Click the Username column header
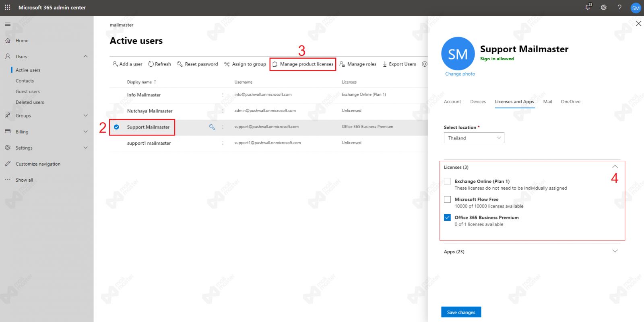 tap(244, 82)
